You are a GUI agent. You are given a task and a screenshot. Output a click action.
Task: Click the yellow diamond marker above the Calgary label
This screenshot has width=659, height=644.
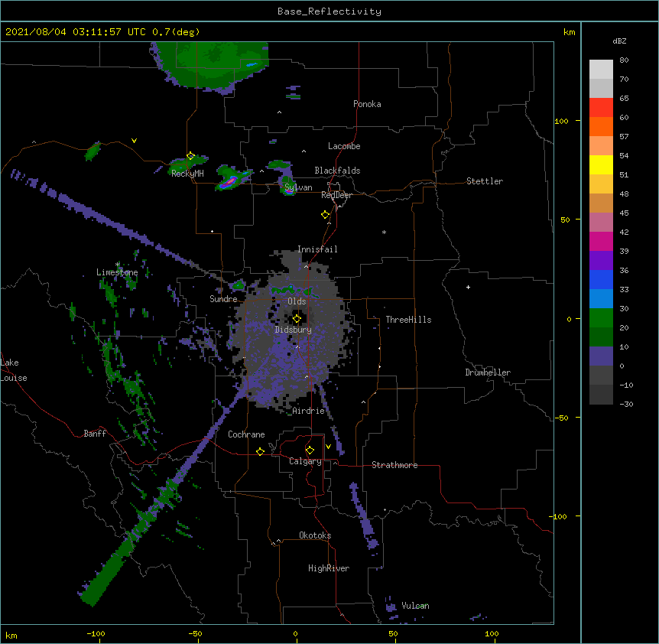(x=310, y=450)
